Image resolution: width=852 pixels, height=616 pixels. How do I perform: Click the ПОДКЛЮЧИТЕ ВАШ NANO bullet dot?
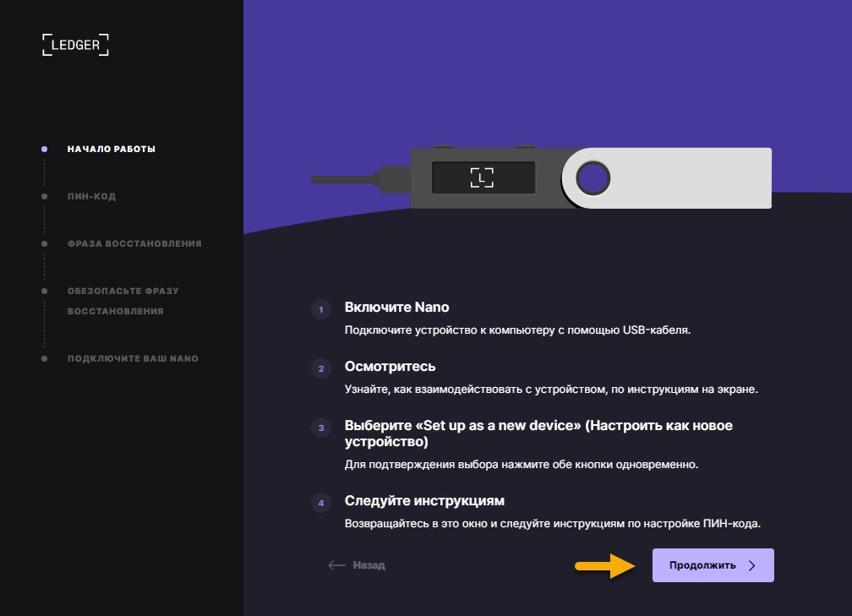point(45,358)
